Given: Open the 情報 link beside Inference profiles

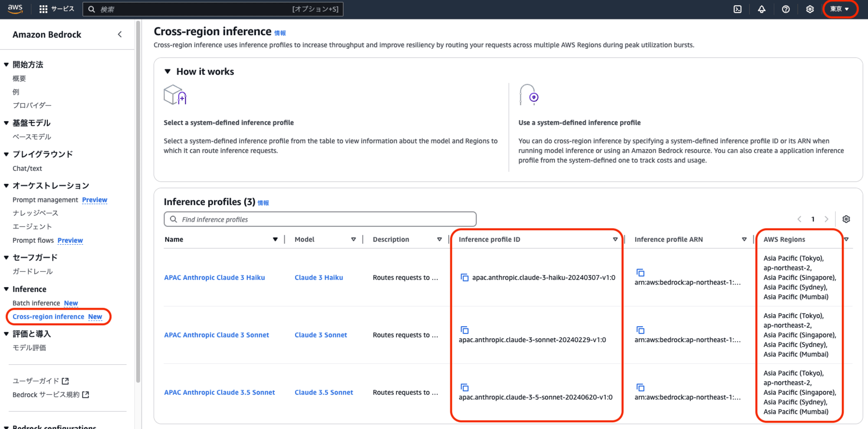Looking at the screenshot, I should (x=263, y=203).
